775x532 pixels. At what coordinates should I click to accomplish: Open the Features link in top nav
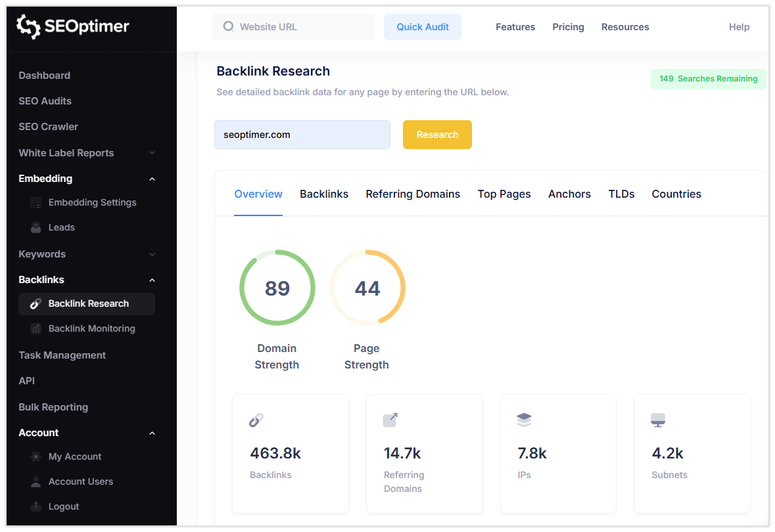(x=515, y=27)
